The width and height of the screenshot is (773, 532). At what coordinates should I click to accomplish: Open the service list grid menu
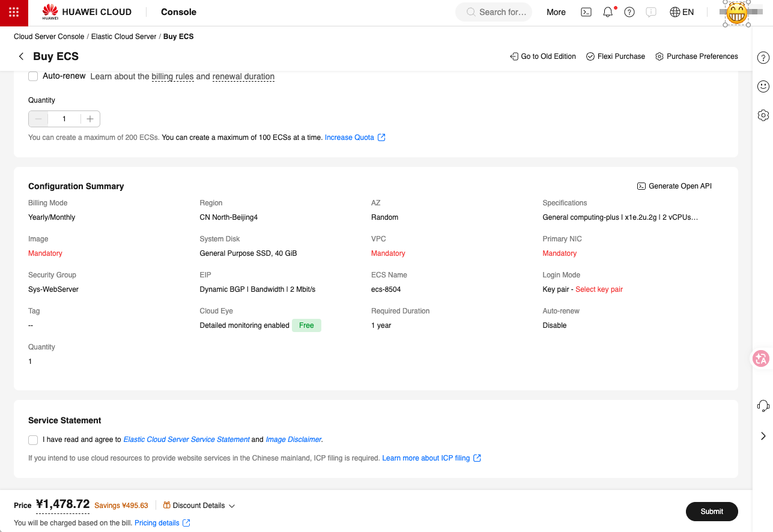(x=14, y=13)
